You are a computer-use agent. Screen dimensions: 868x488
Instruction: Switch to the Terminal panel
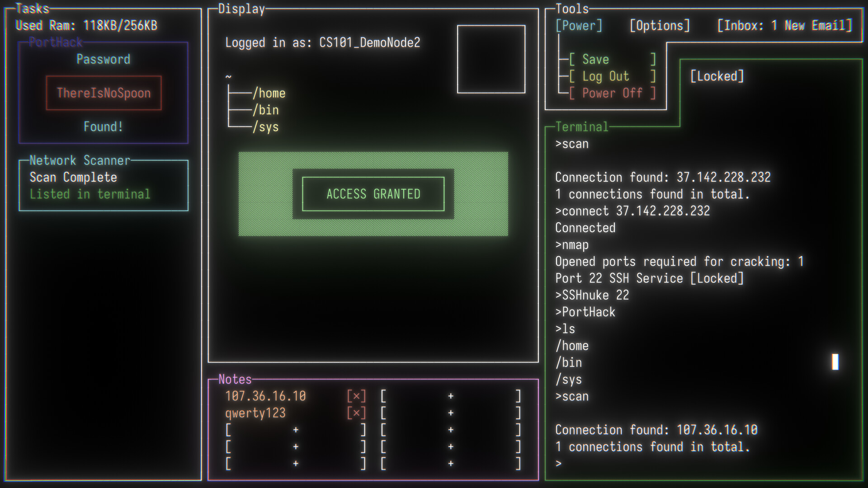coord(582,127)
